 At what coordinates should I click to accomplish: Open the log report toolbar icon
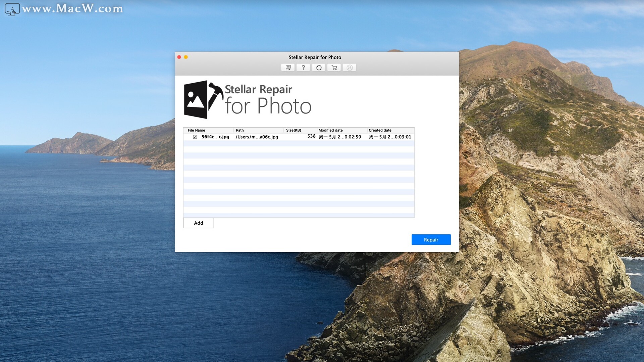[288, 67]
